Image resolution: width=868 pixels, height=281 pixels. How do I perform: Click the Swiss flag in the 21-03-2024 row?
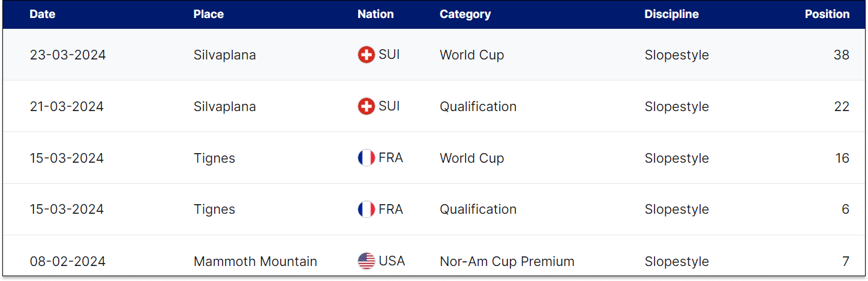[x=366, y=107]
